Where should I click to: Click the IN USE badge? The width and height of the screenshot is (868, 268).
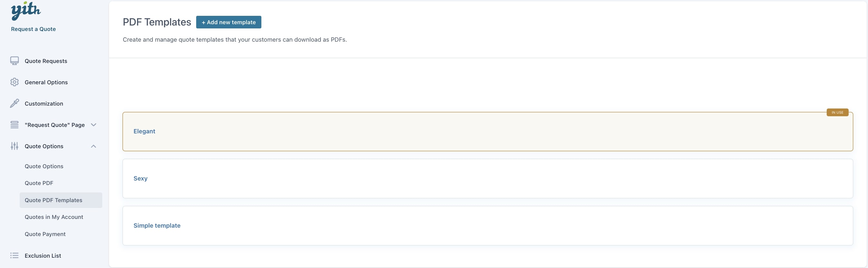pyautogui.click(x=837, y=113)
